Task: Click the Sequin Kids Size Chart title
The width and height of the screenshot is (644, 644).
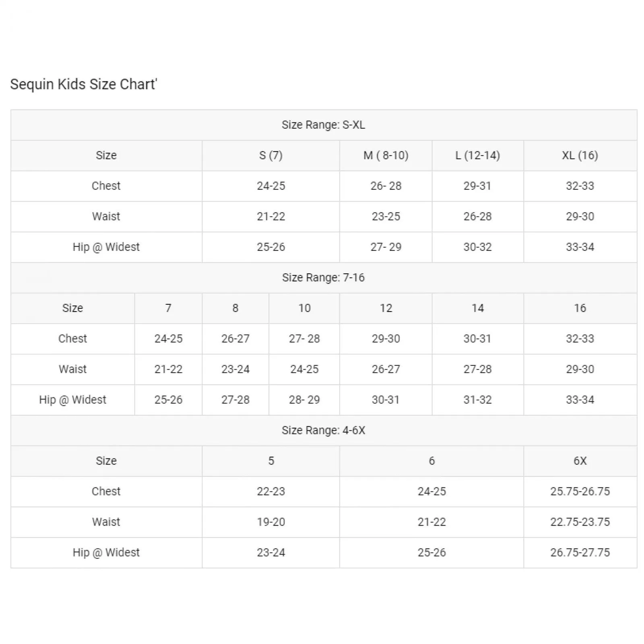Action: pos(83,84)
